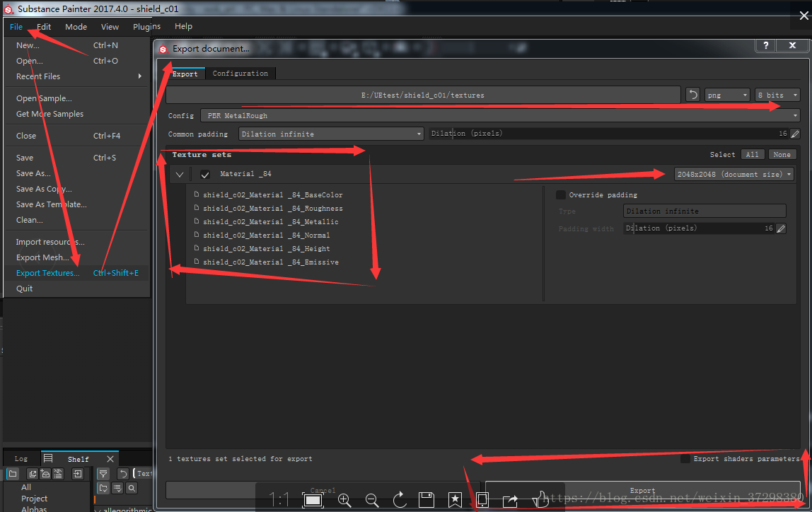Enable the Override padding checkbox
812x512 pixels.
click(x=560, y=194)
